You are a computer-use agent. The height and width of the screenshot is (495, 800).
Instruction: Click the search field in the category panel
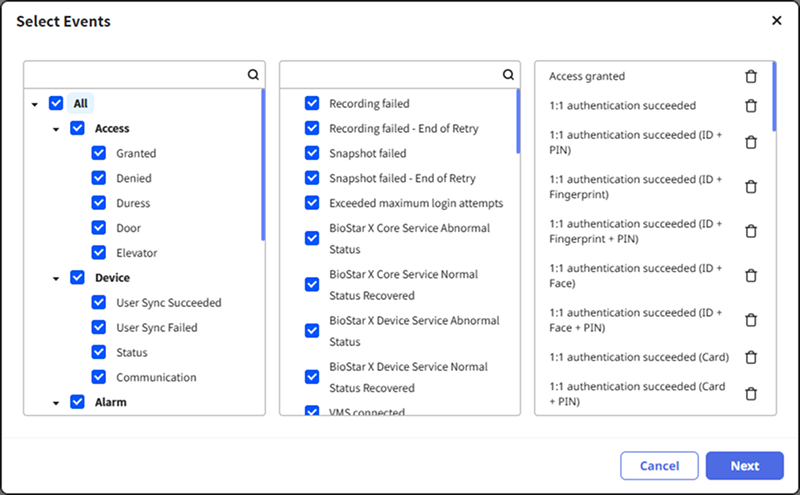pos(134,74)
